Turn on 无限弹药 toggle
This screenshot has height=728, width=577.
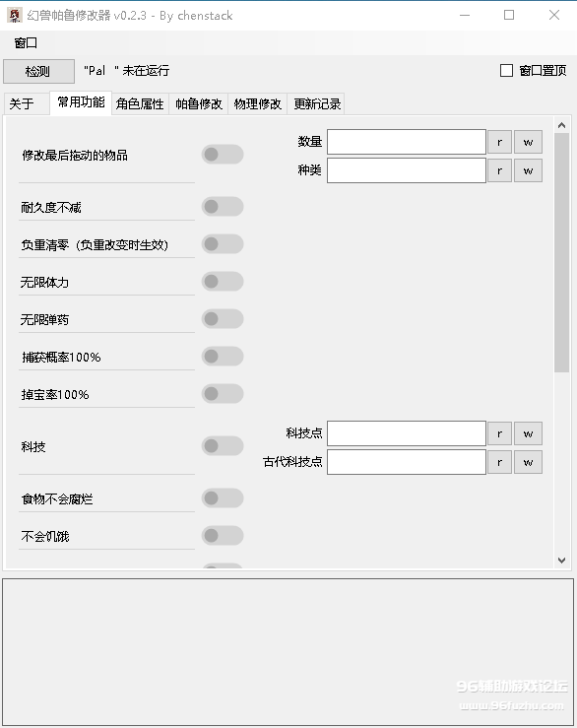coord(223,319)
